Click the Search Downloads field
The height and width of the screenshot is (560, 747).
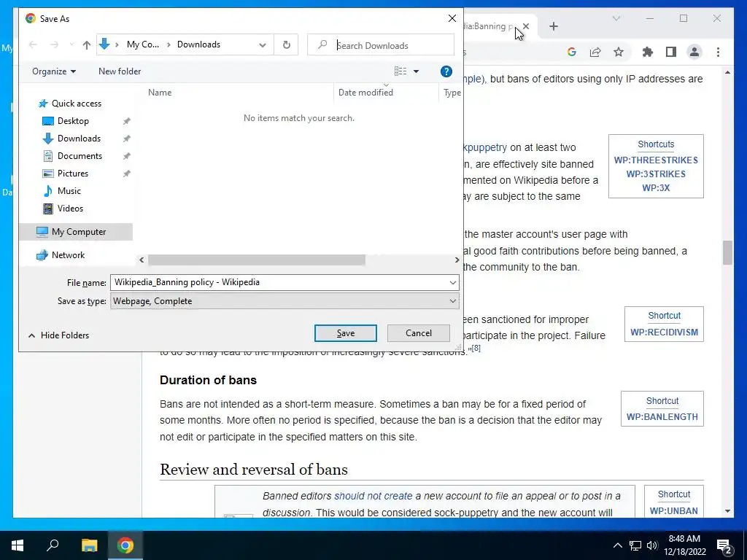(x=381, y=45)
